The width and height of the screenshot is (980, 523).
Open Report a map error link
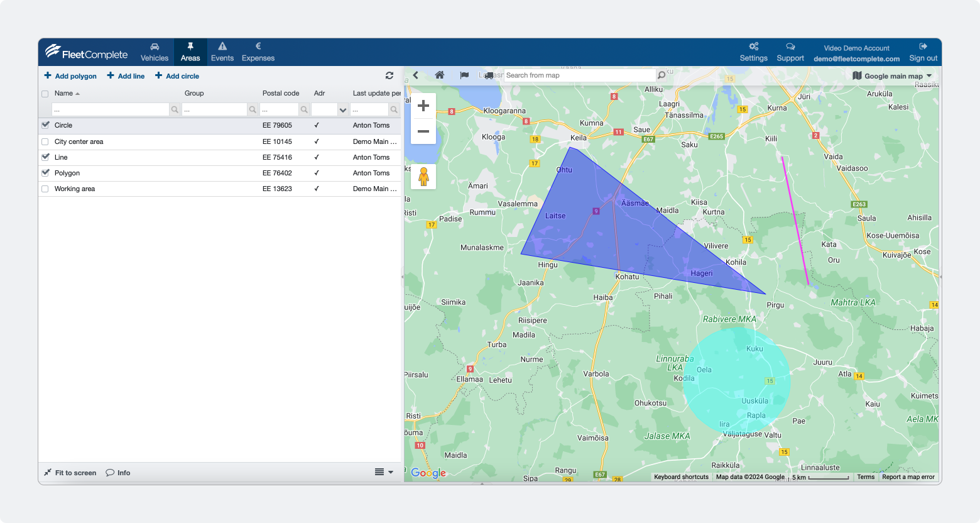click(x=908, y=477)
